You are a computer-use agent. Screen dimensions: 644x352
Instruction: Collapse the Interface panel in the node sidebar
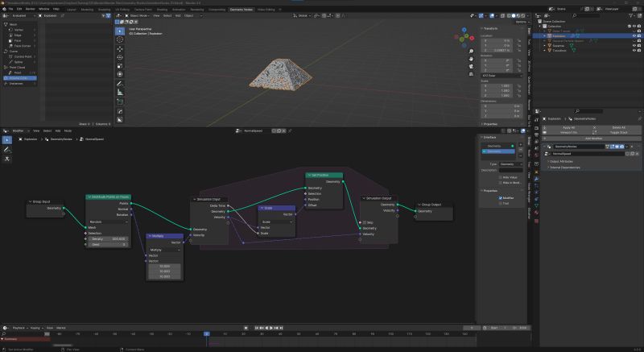tap(489, 137)
